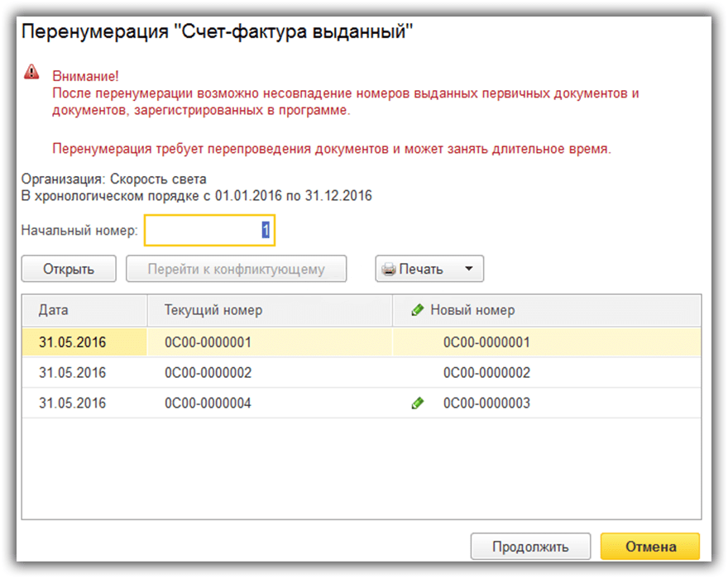Screen dimensions: 728x578
Task: Select new number 0C00-0000001 in first row
Action: click(486, 342)
